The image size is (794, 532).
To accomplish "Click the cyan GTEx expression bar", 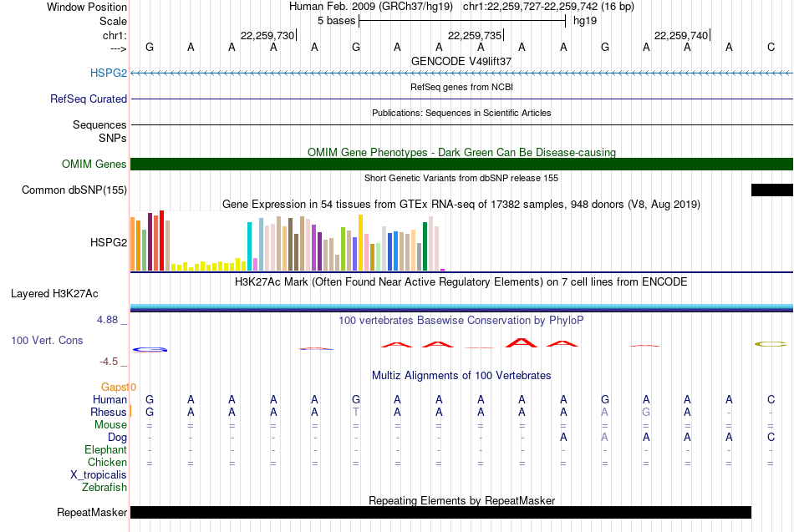I will (x=249, y=246).
